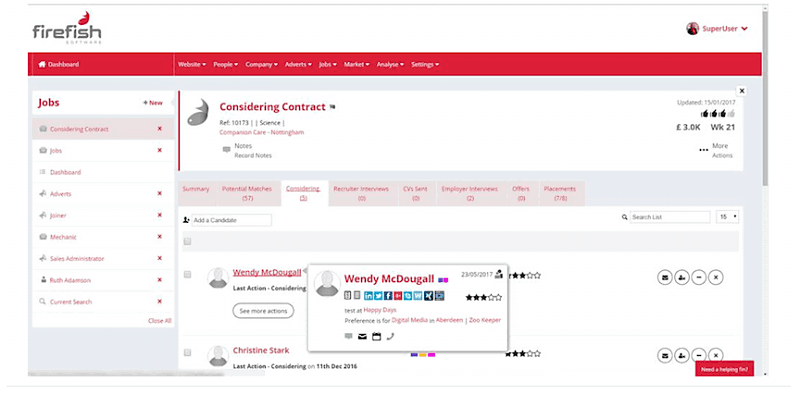The width and height of the screenshot is (800, 394).
Task: Tick the select-all checkbox in list header
Action: click(x=187, y=241)
